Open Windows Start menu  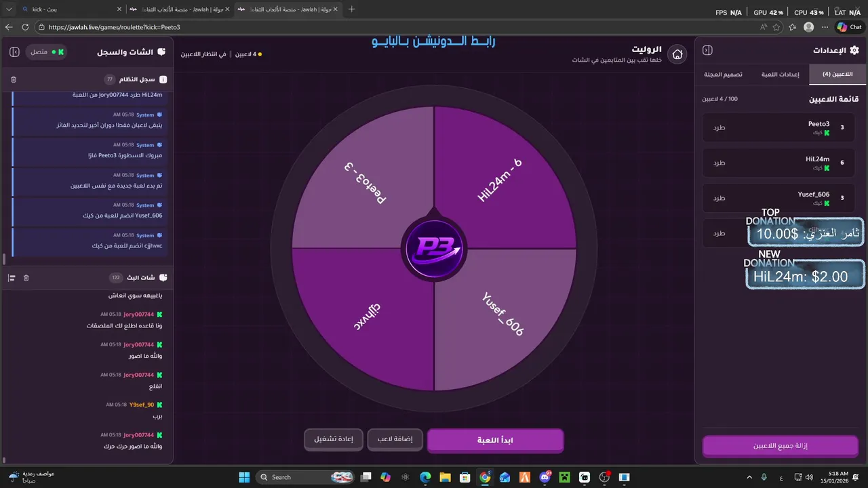click(244, 477)
